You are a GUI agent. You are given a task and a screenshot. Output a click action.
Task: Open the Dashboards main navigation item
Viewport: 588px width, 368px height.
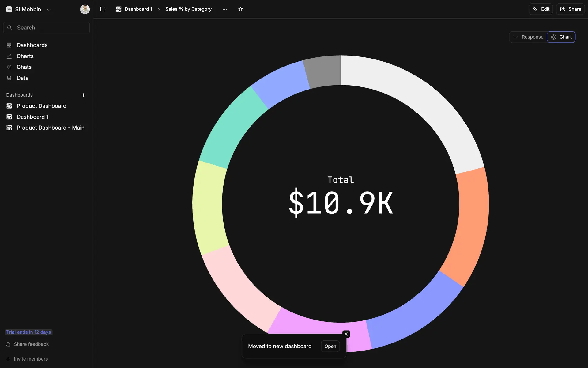[32, 45]
